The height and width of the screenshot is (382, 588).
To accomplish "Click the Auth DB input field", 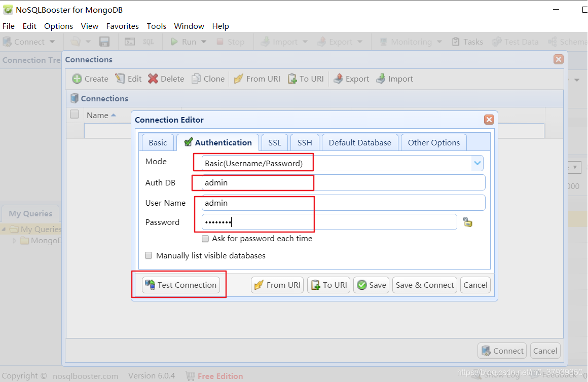I will point(344,182).
